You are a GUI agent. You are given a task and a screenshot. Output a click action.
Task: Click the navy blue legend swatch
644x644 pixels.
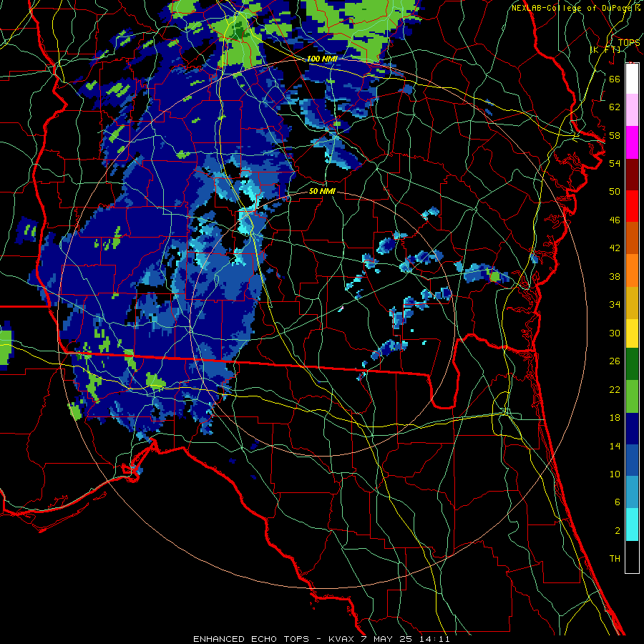[632, 429]
